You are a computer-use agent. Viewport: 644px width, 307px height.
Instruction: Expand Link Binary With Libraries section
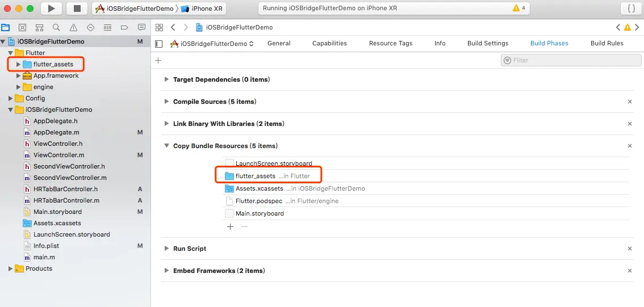[x=166, y=124]
